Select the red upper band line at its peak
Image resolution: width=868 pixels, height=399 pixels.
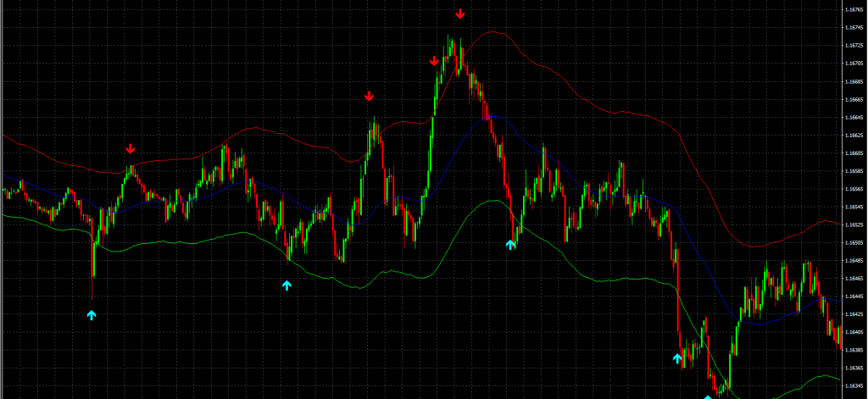[492, 32]
